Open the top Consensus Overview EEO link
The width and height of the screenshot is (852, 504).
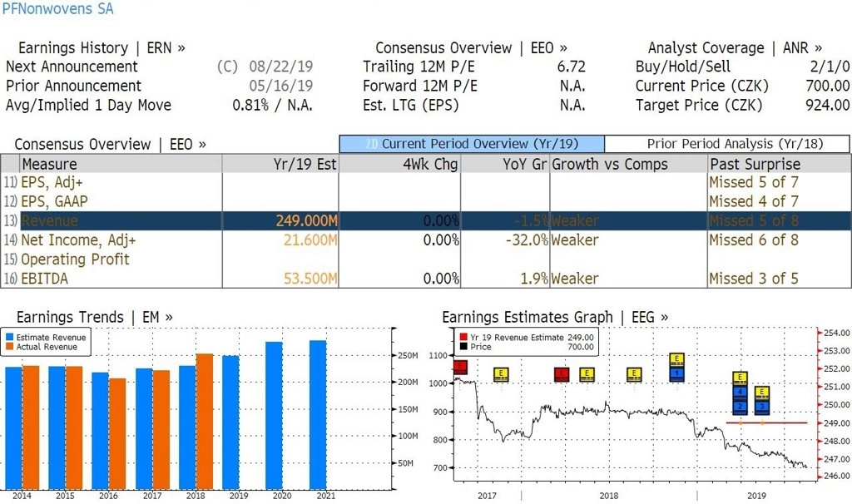(471, 47)
